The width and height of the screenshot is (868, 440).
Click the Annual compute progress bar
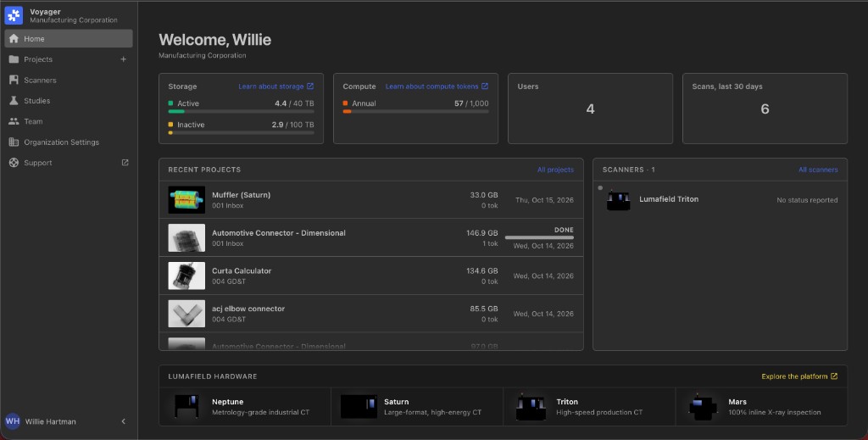pyautogui.click(x=415, y=112)
